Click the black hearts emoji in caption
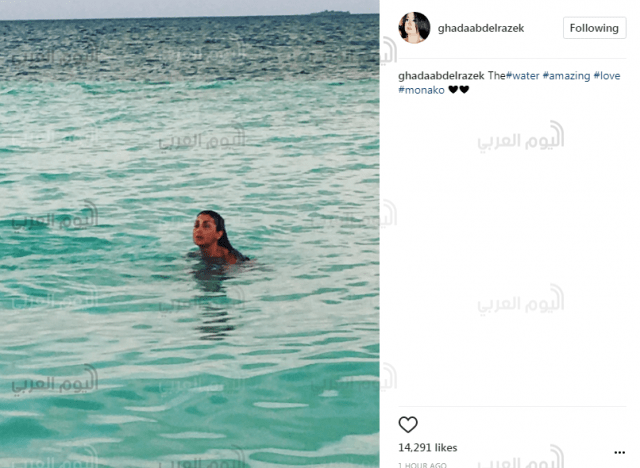Image resolution: width=640 pixels, height=468 pixels. (x=458, y=89)
